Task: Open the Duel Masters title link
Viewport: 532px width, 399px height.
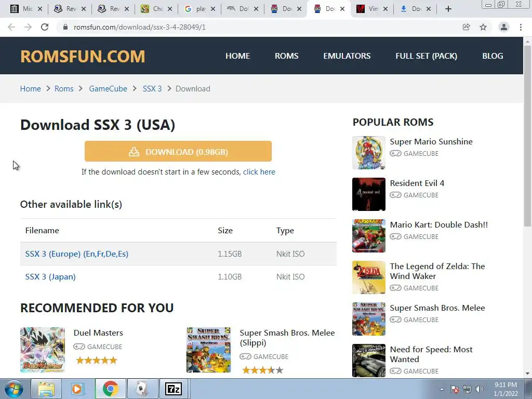Action: 98,333
